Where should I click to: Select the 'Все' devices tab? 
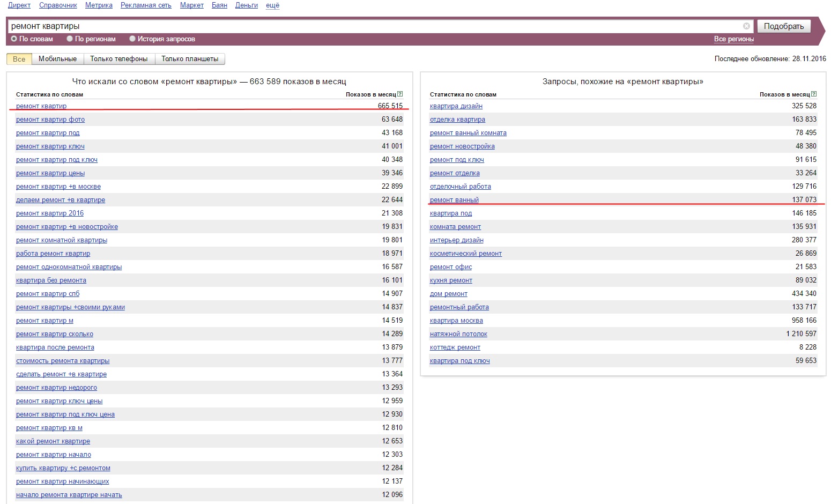19,59
